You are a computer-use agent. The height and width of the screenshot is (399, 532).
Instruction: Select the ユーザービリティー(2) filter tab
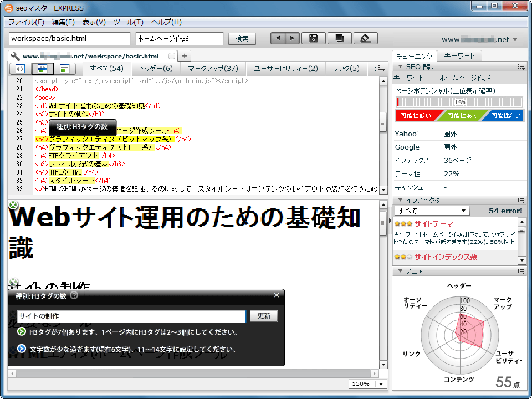(x=286, y=69)
